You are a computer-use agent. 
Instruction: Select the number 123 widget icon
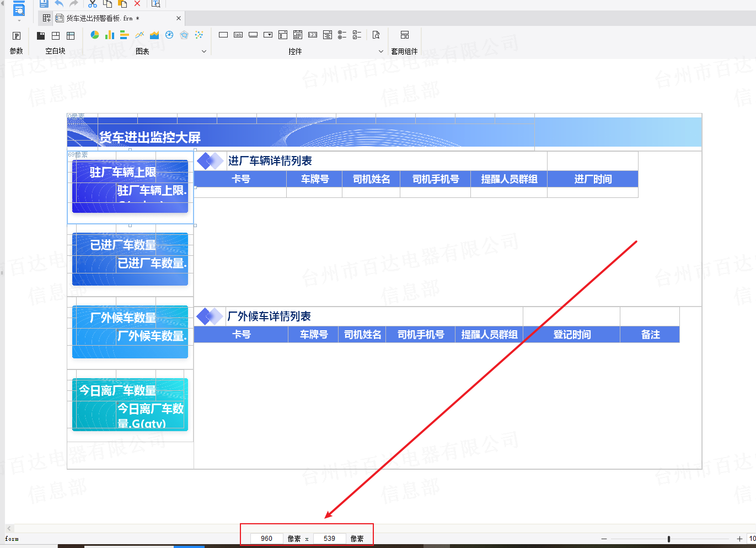point(313,35)
